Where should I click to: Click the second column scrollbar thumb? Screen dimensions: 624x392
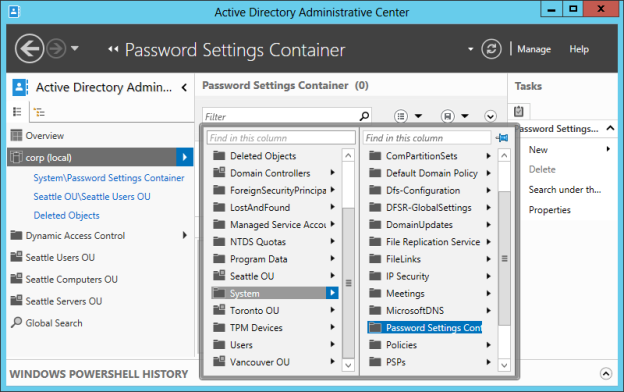504,258
